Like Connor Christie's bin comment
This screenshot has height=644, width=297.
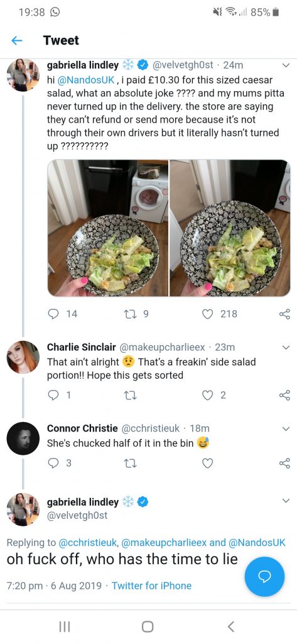pos(208,463)
